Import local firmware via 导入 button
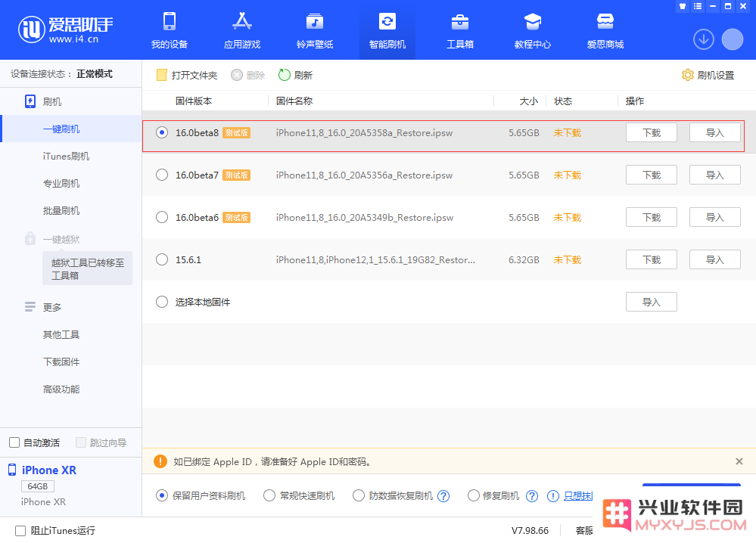756x543 pixels. 652,302
